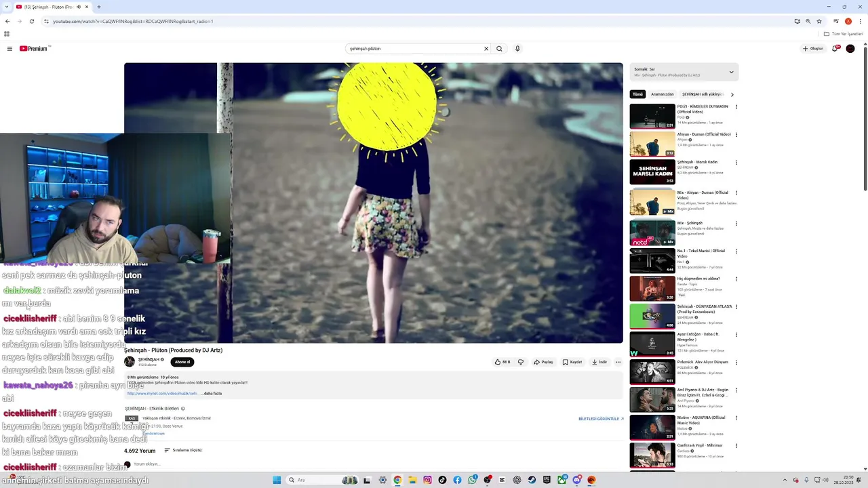Screen dimensions: 868x488
Task: Open mynet.com link in description
Action: (162, 393)
